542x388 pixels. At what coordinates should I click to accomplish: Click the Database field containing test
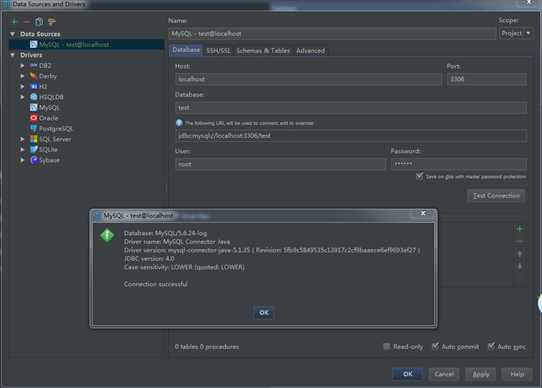point(351,108)
